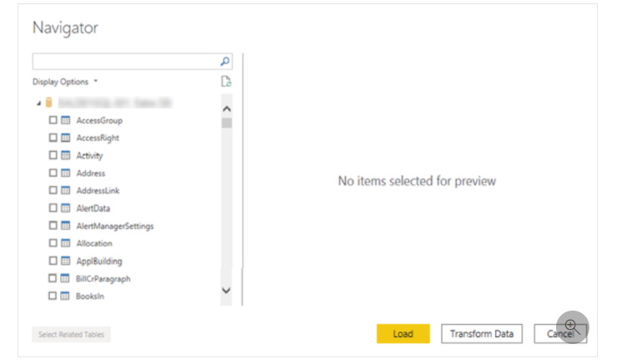617x364 pixels.
Task: Tick the Activity checkbox
Action: click(x=53, y=155)
